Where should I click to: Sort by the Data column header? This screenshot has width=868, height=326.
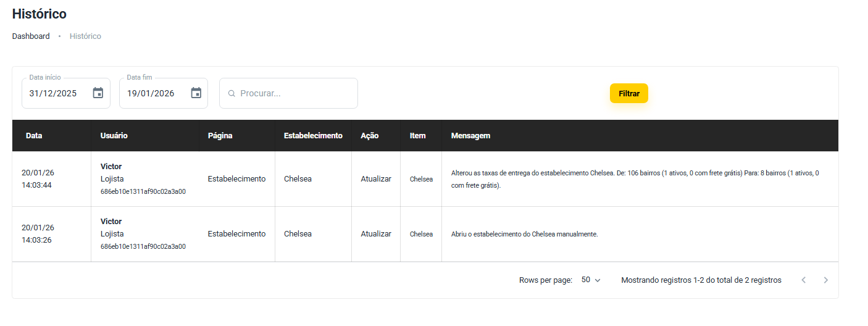click(x=34, y=136)
